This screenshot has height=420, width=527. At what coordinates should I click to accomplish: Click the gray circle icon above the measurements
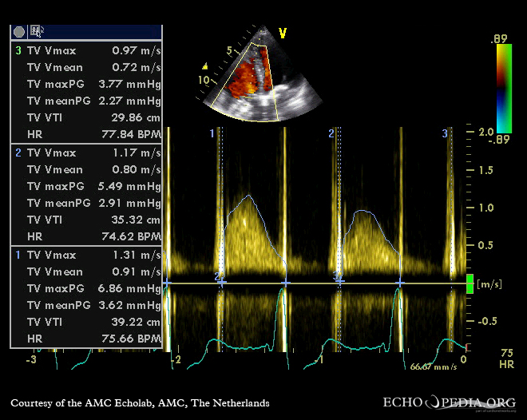coord(18,31)
